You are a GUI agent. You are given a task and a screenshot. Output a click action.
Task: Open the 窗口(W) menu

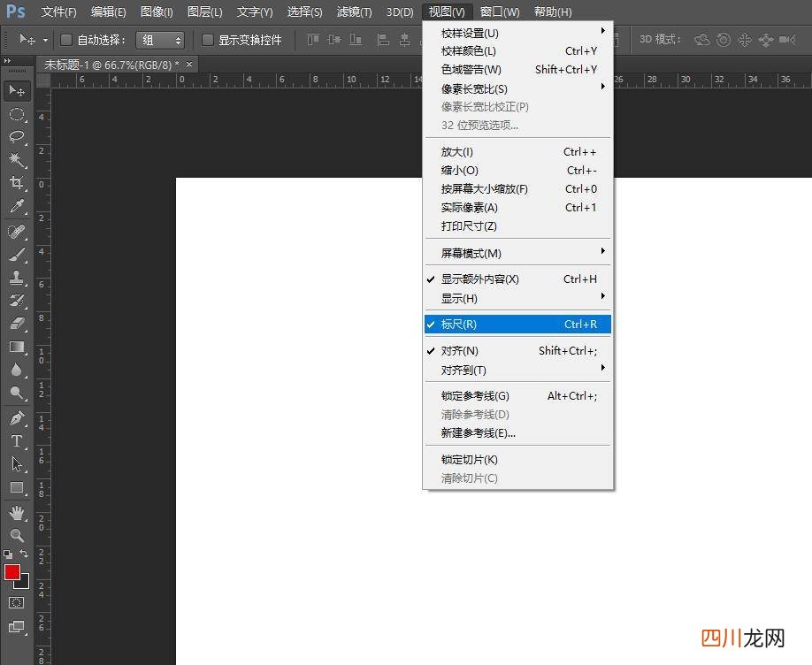(x=500, y=11)
